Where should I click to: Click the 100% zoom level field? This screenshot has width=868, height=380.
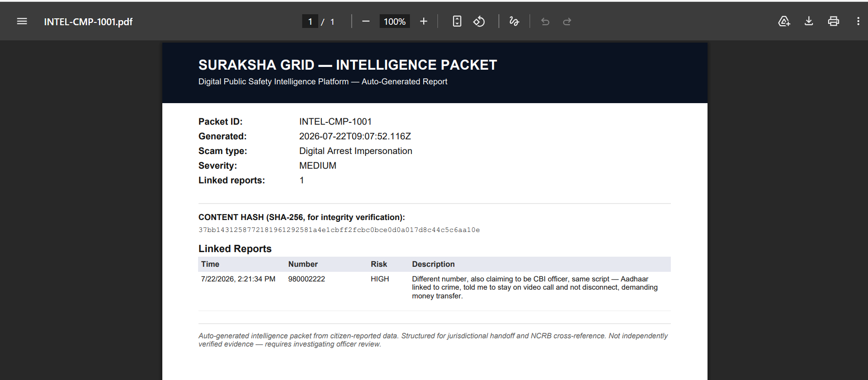(x=395, y=22)
